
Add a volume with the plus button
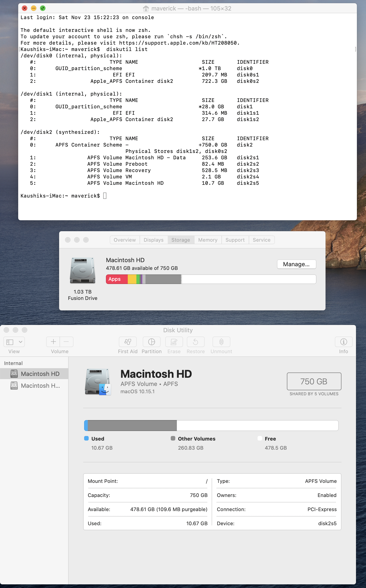click(53, 342)
